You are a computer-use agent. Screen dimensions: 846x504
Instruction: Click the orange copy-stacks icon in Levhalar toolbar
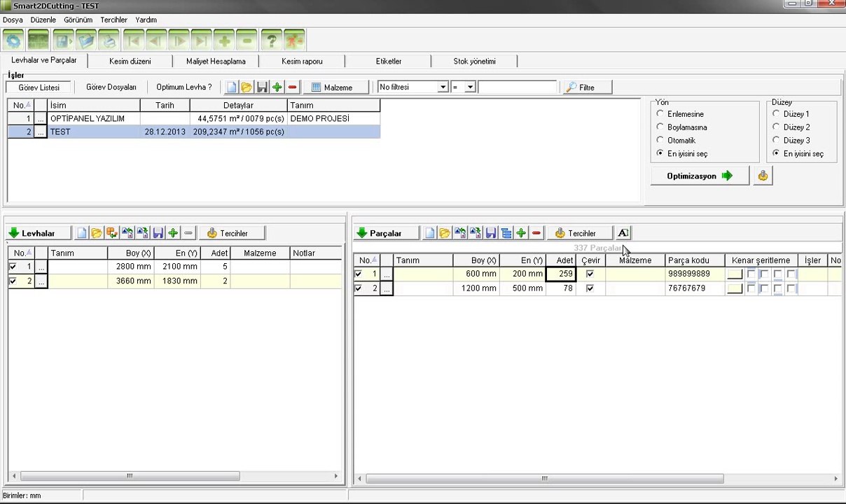point(112,233)
